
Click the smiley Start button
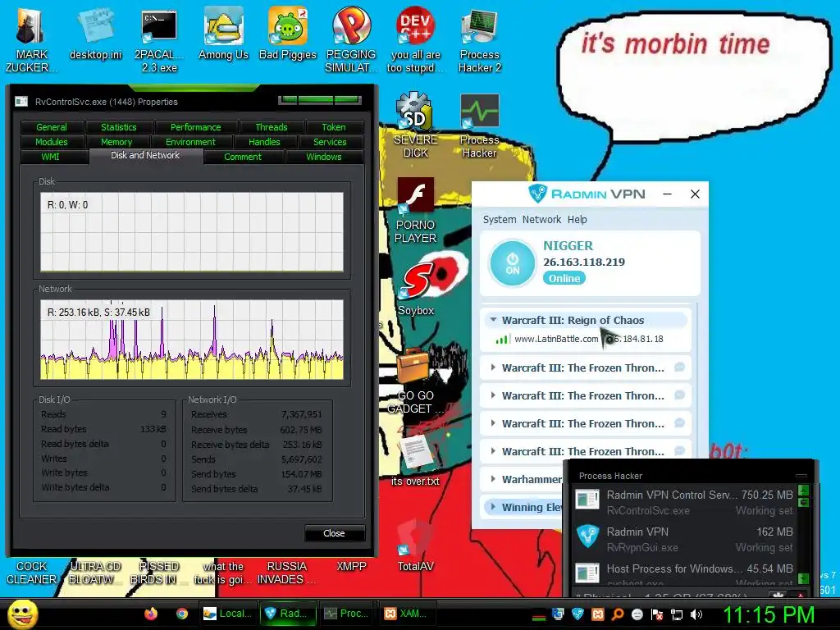click(23, 614)
